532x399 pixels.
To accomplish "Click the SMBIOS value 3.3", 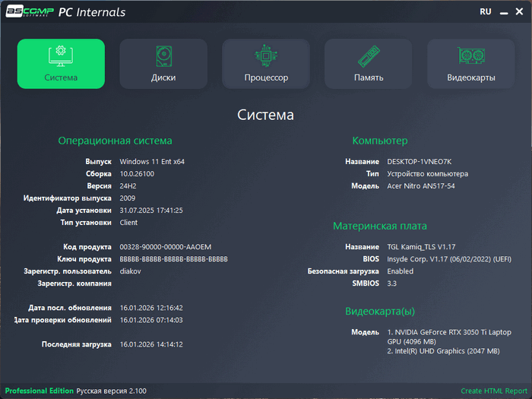I will click(x=392, y=283).
